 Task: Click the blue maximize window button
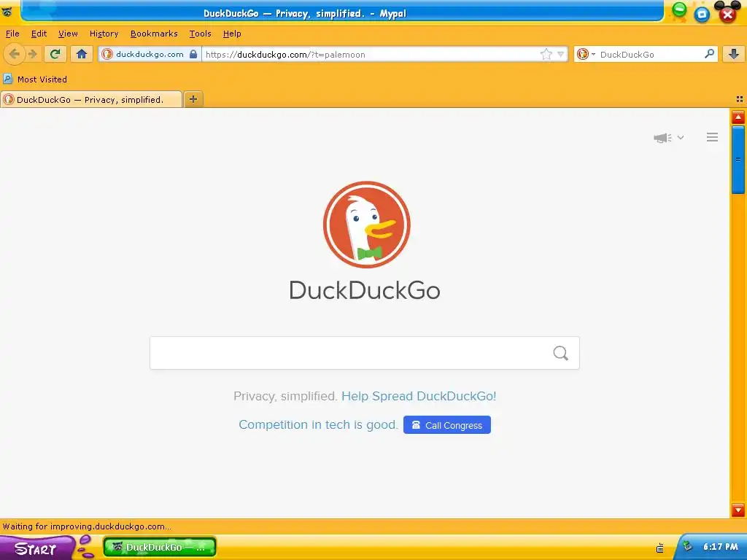pos(702,15)
